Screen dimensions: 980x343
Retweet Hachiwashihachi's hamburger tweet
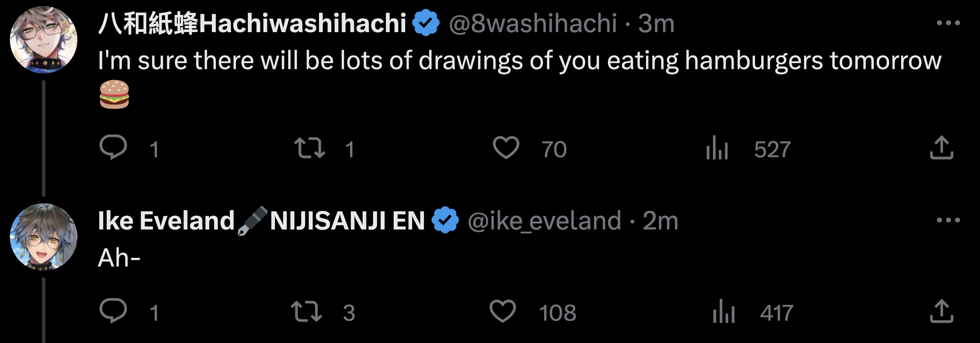309,148
